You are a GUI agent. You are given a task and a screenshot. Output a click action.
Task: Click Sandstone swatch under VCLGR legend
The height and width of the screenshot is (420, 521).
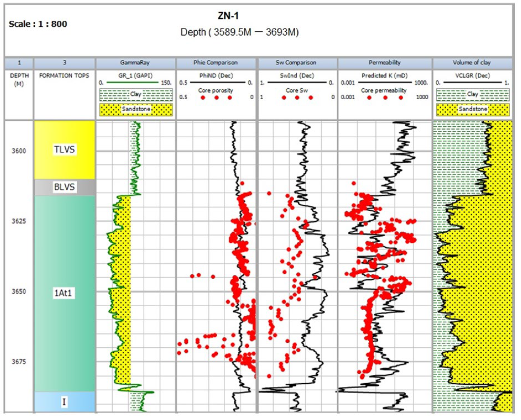pos(473,109)
